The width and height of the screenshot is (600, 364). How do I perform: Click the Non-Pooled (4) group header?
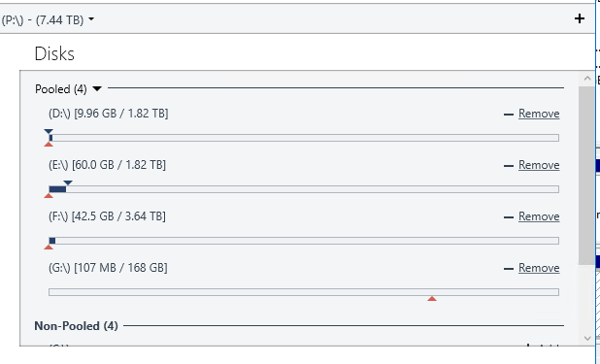click(76, 326)
